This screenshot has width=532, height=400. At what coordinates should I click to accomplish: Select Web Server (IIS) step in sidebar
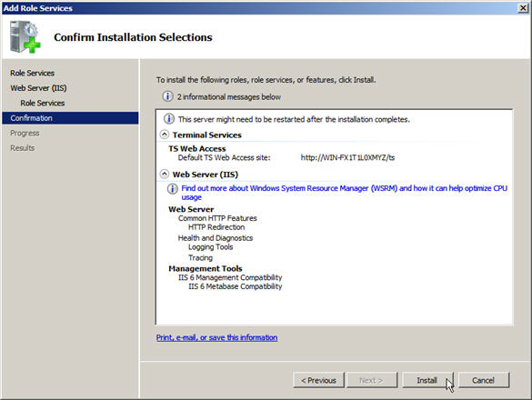38,88
